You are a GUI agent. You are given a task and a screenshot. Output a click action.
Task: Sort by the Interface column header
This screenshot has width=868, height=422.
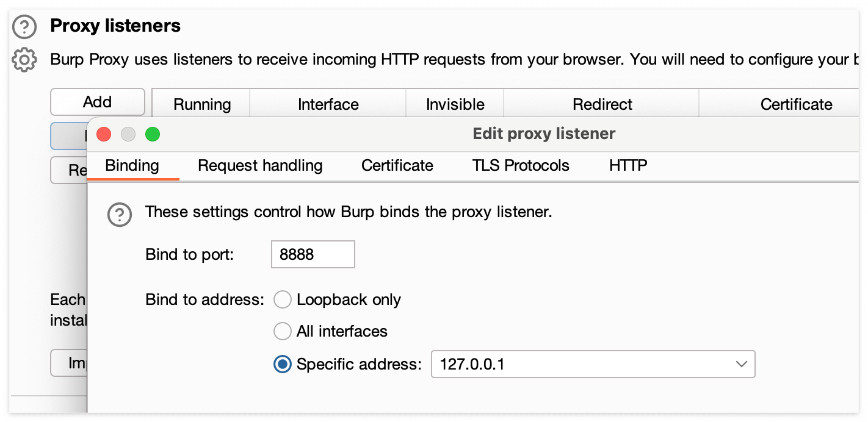(x=328, y=104)
